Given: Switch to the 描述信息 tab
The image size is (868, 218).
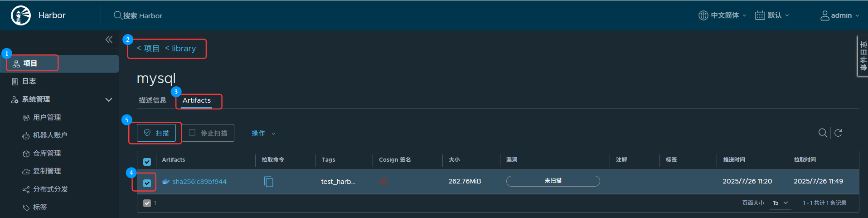Looking at the screenshot, I should click(x=152, y=100).
